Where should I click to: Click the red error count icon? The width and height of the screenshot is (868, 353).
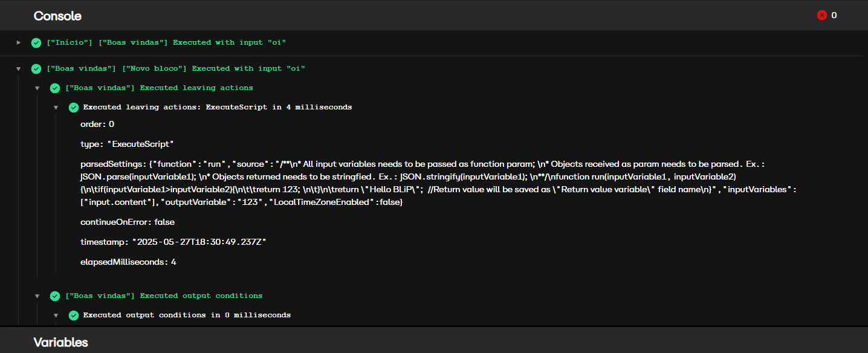tap(821, 15)
